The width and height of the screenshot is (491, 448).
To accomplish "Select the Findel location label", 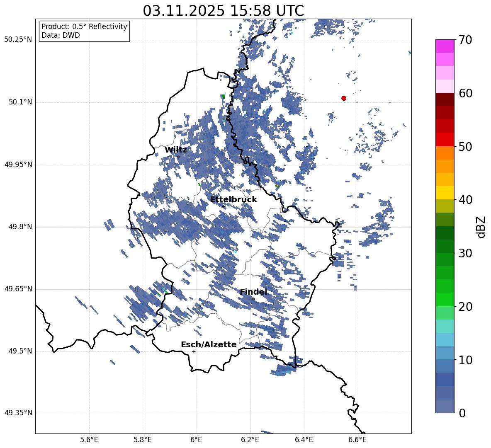I will (253, 292).
